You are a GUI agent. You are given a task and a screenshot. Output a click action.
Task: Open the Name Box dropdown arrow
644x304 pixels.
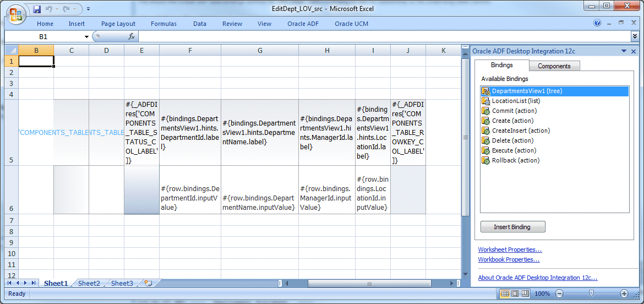[86, 37]
